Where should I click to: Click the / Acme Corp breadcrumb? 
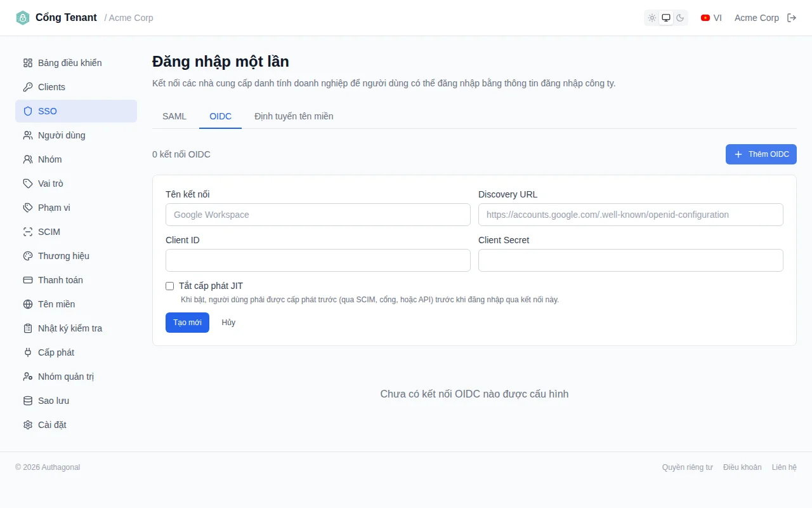129,18
